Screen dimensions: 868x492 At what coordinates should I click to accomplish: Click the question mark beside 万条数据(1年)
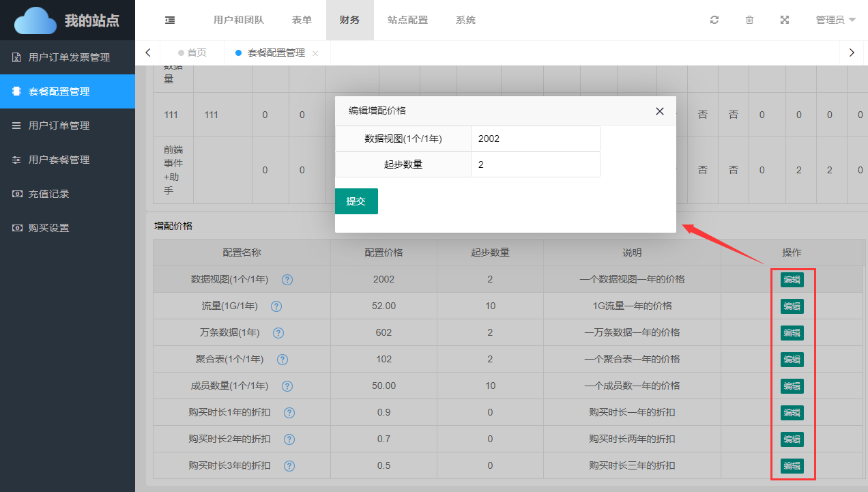pyautogui.click(x=278, y=333)
